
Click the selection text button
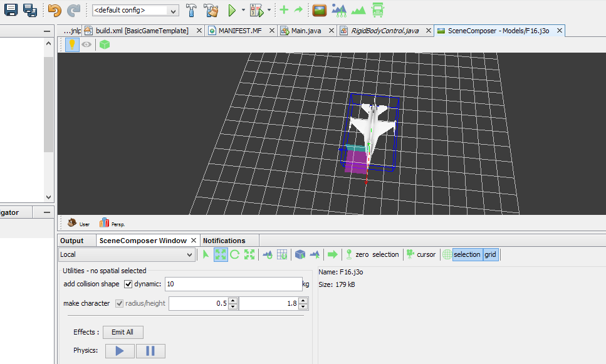coord(385,254)
